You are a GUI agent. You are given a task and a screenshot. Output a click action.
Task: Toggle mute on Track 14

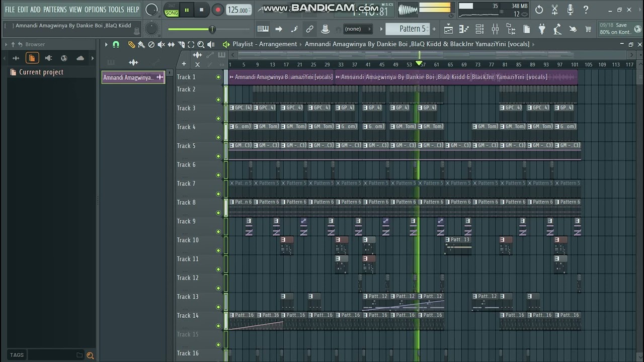(218, 326)
